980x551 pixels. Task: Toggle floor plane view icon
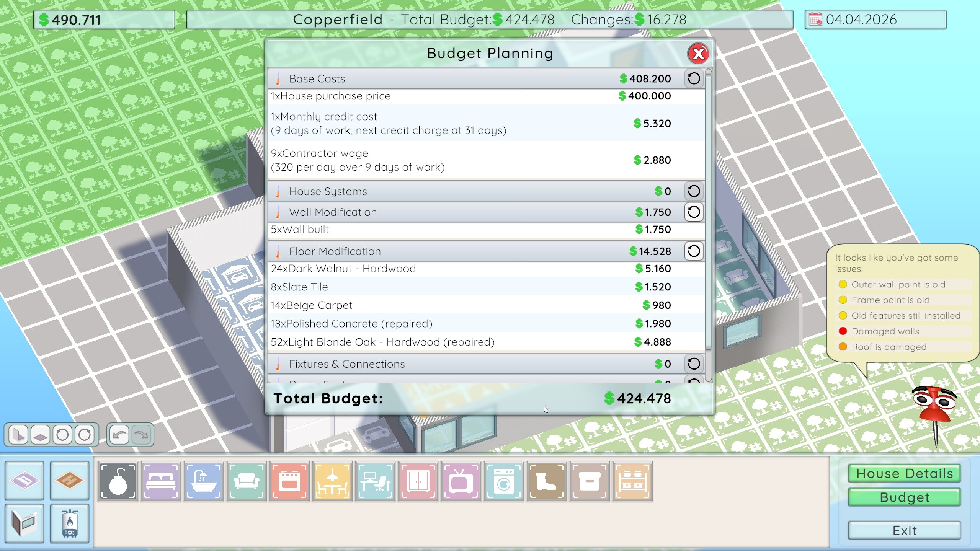[x=40, y=435]
